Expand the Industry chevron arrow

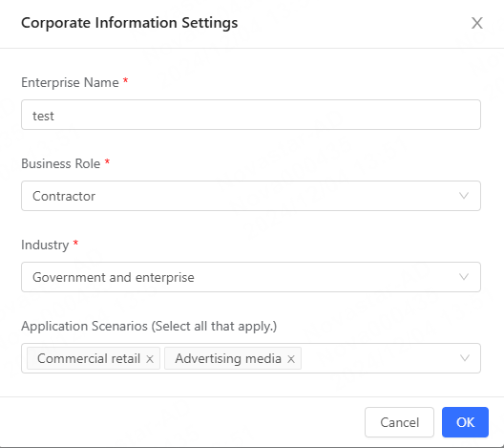tap(464, 277)
